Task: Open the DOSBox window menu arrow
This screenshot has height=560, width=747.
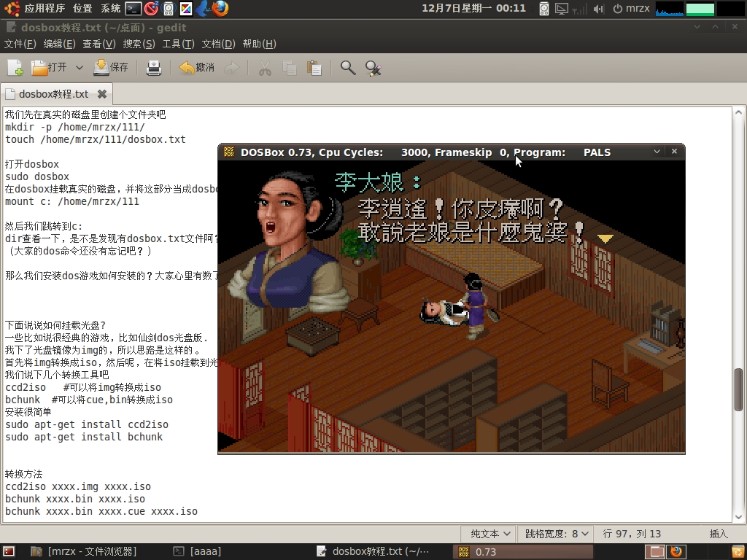Action: click(x=657, y=152)
